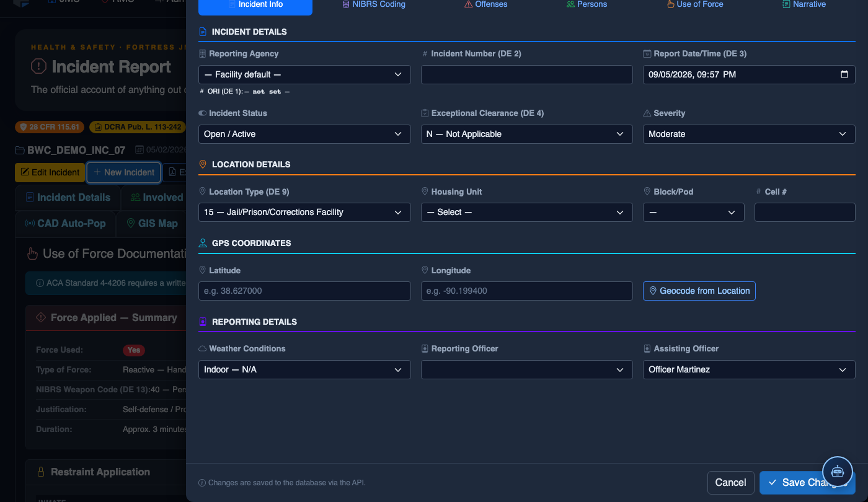Click the folder icon beside BWC_DEMO_INC_07
The width and height of the screenshot is (868, 502).
20,150
